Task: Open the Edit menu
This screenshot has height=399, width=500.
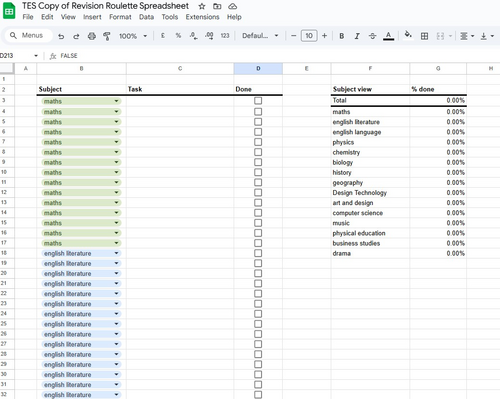Action: click(x=47, y=17)
